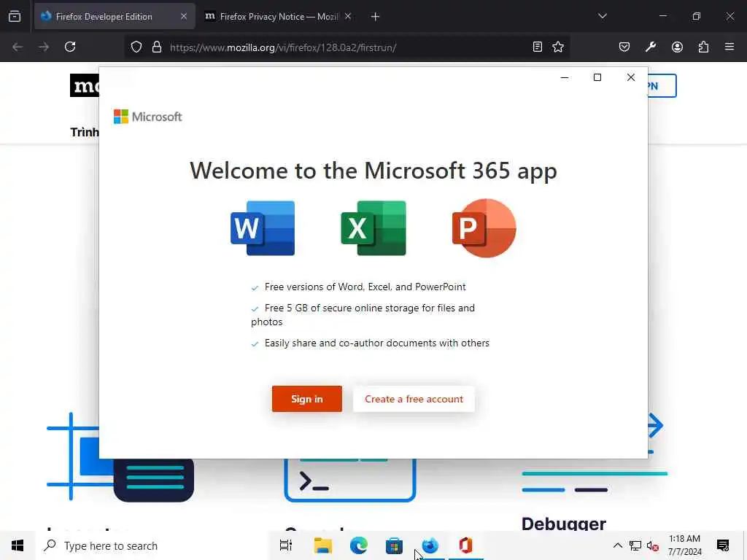Viewport: 747px width, 560px height.
Task: Maximize the Microsoft 365 window
Action: (x=597, y=77)
